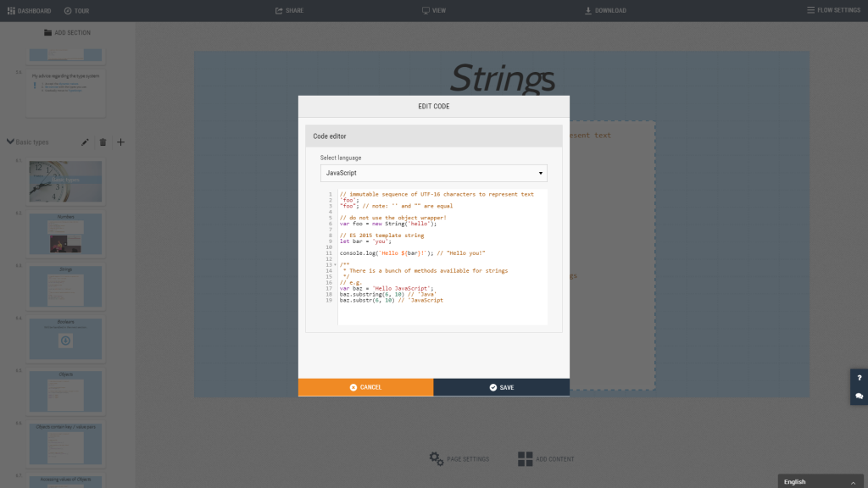Cancel the code edit dialog
868x488 pixels.
coord(365,387)
